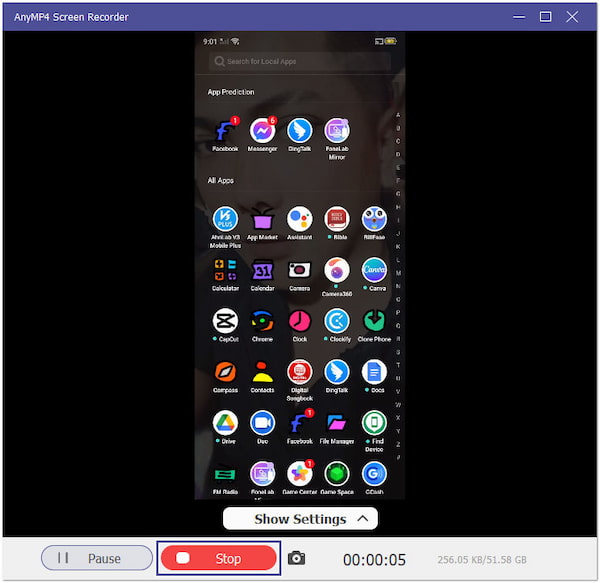Viewport: 600px width, 583px height.
Task: Click the Search for Local Apps field
Action: tap(300, 61)
